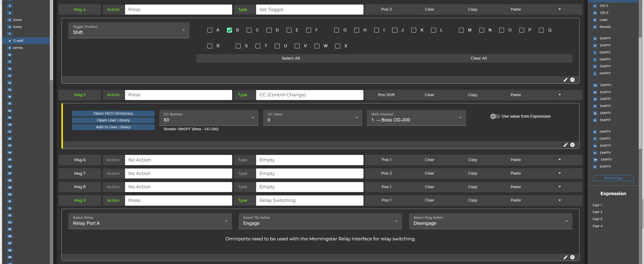Delete Msg 5 with its circled X icon
The height and width of the screenshot is (264, 644).
(x=572, y=145)
